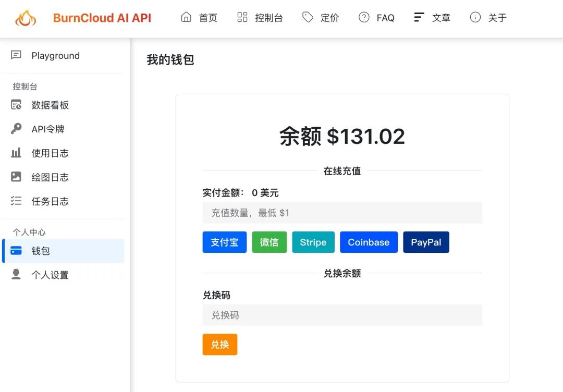Viewport: 563px width, 392px height.
Task: Click the BurnCloud AI API title
Action: point(102,18)
